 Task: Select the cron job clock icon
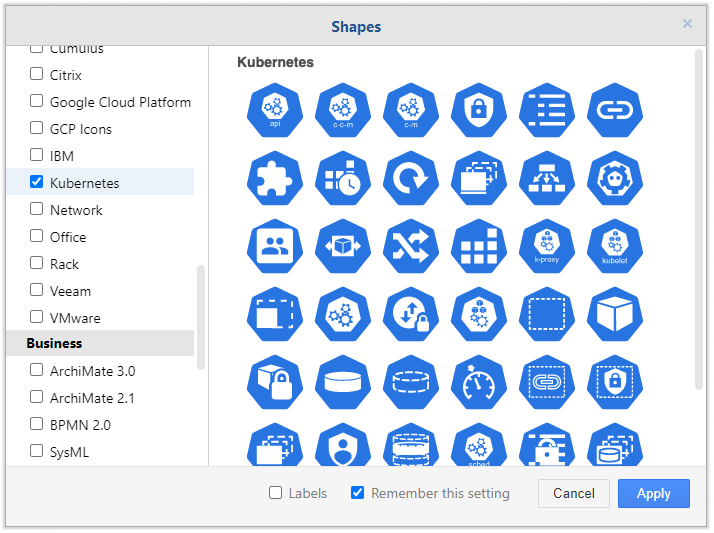tap(343, 178)
